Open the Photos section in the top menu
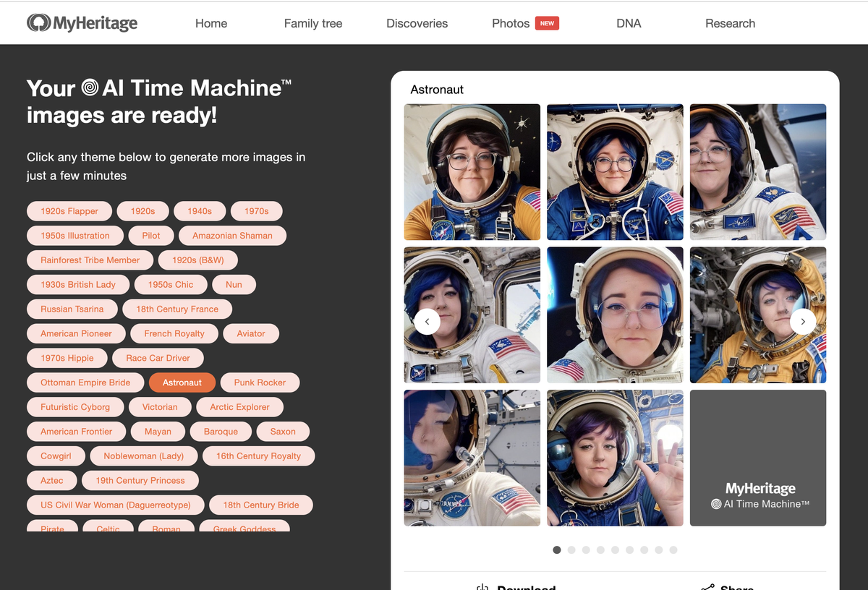The height and width of the screenshot is (590, 868). [x=511, y=22]
